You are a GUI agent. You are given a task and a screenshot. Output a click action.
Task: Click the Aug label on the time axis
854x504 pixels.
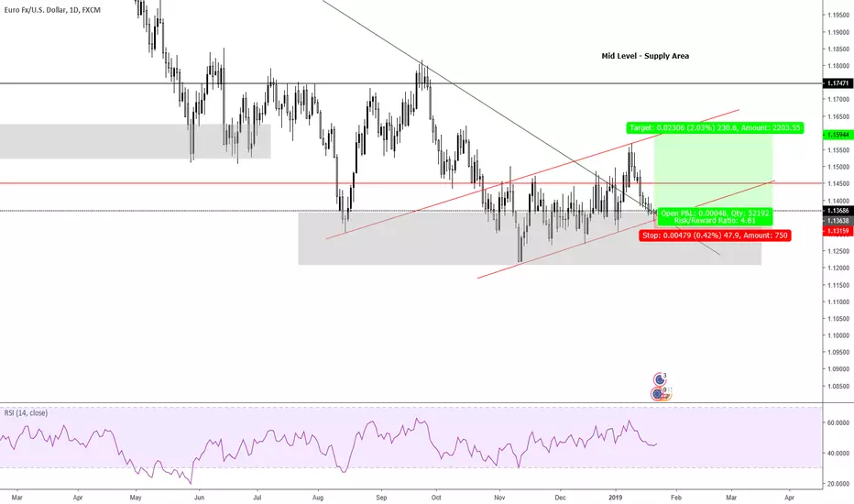318,498
